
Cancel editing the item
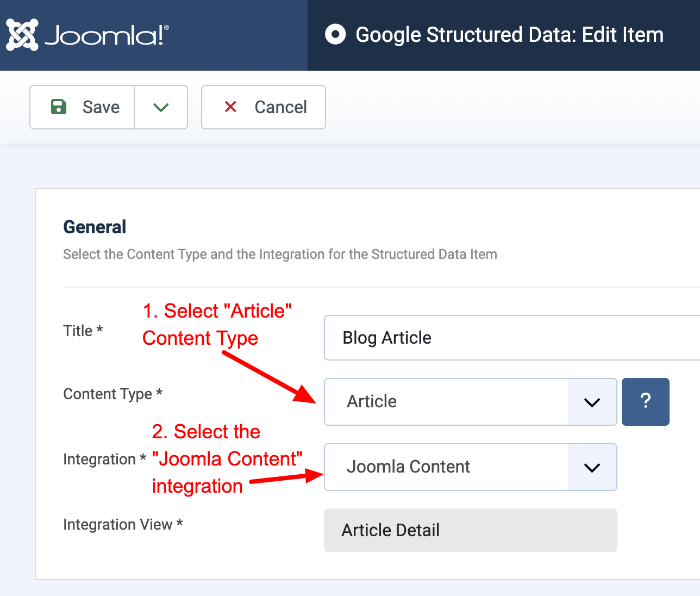(263, 107)
